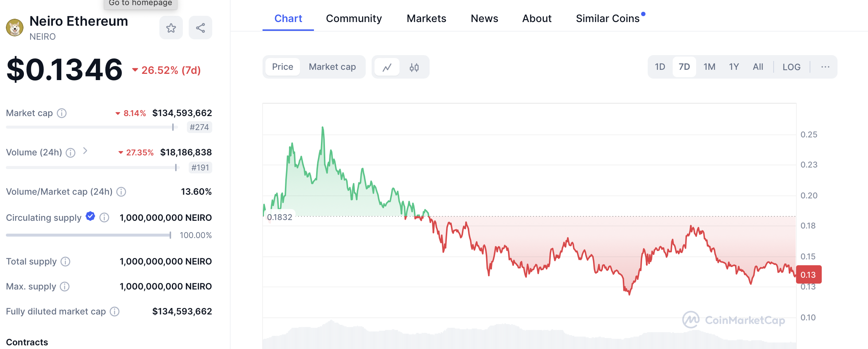868x349 pixels.
Task: Click the circulating supply progress bar
Action: [x=88, y=235]
